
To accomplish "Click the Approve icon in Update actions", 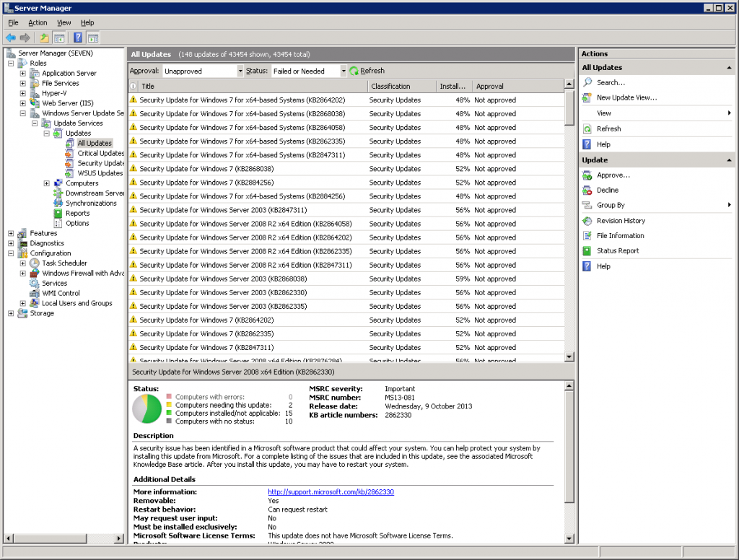I will [587, 175].
